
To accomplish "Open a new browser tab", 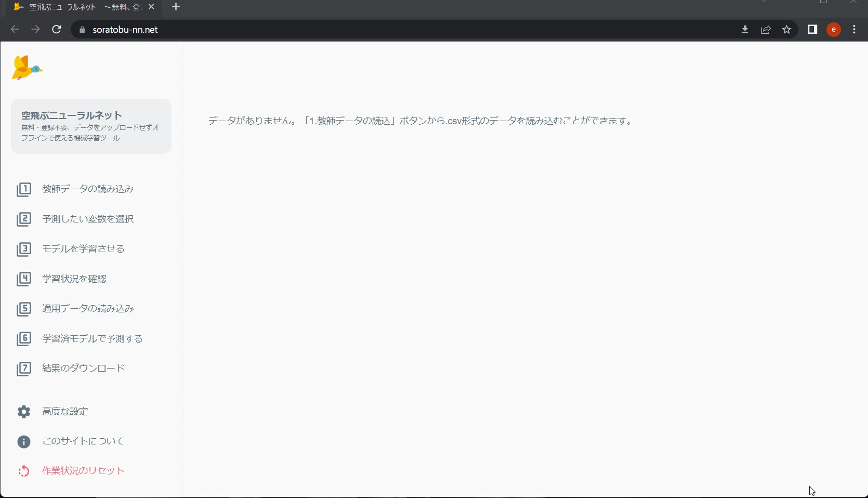I will coord(176,7).
